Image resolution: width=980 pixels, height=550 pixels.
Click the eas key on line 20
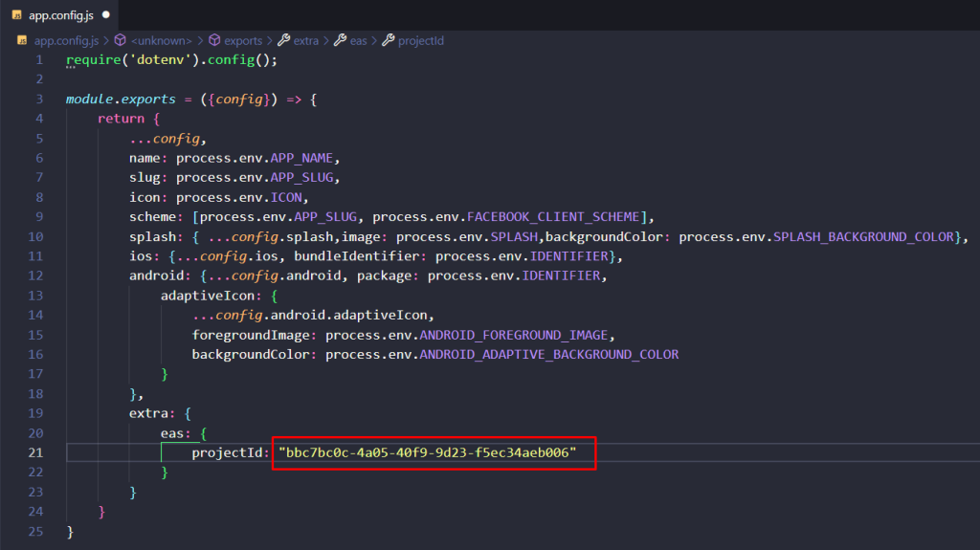[172, 433]
